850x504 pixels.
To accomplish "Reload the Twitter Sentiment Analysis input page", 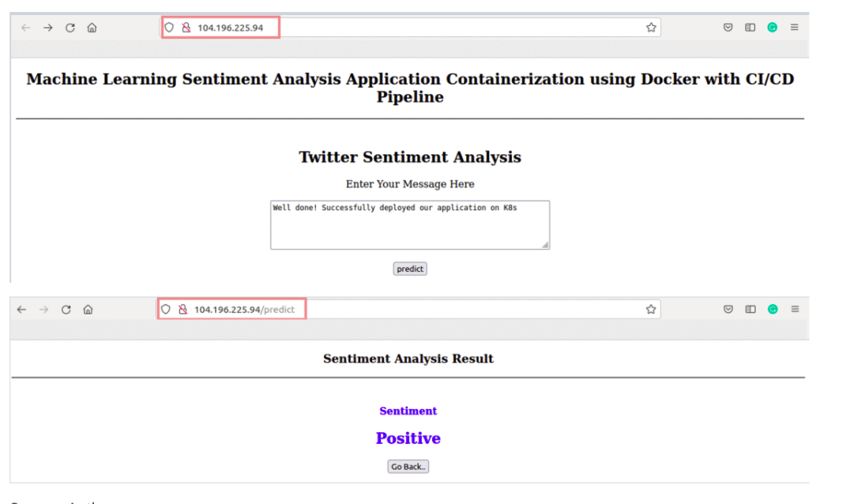I will pyautogui.click(x=70, y=28).
